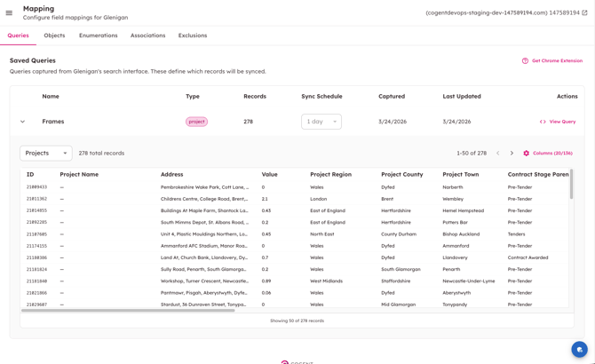The height and width of the screenshot is (364, 595).
Task: Select record ID 21092285
Action: point(36,223)
